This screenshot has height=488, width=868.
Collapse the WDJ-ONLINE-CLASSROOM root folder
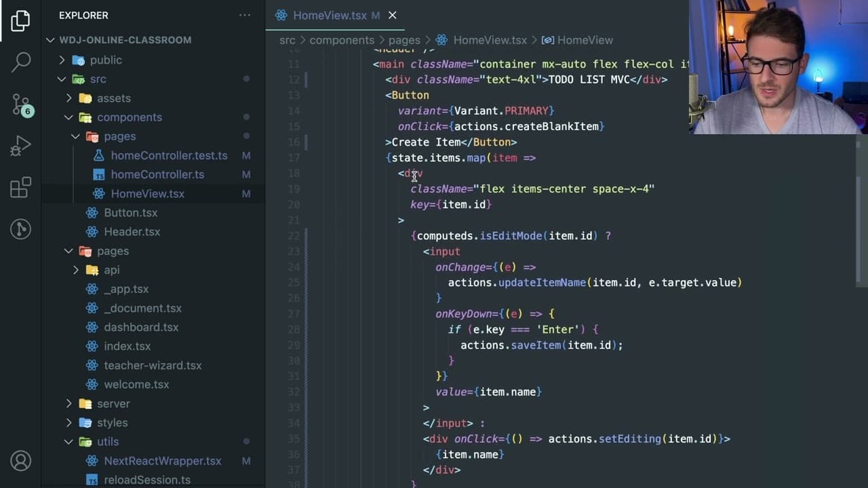(51, 40)
